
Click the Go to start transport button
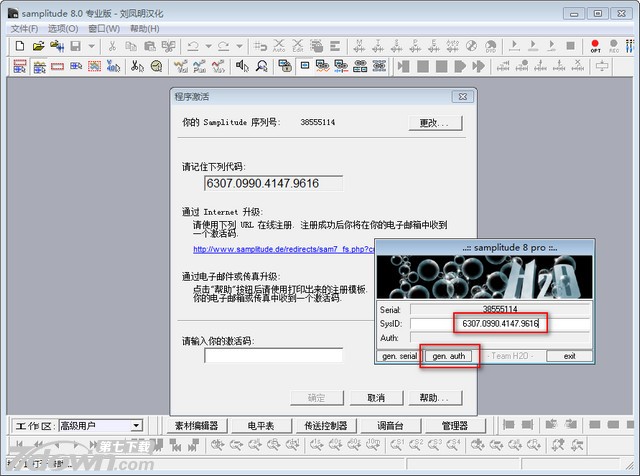click(x=404, y=66)
